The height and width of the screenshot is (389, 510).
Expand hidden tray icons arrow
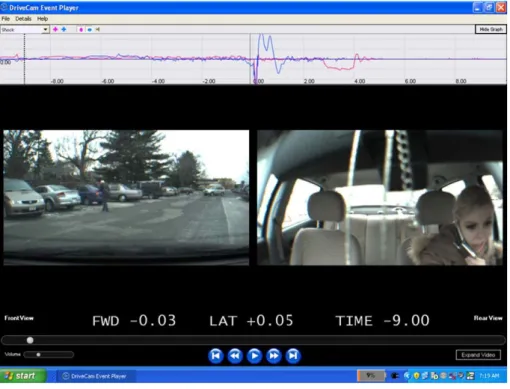click(406, 376)
